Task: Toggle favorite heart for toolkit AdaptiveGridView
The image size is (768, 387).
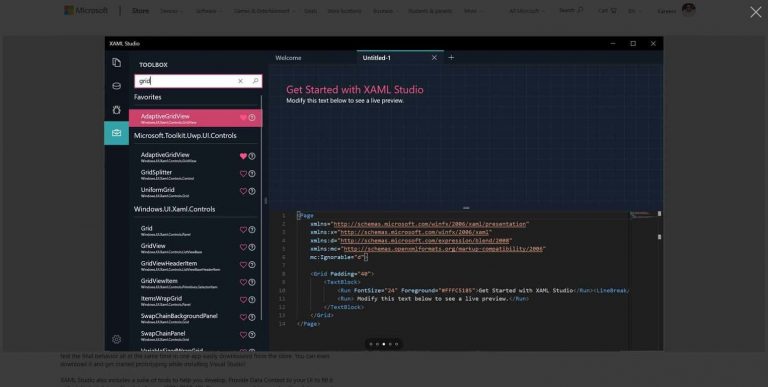Action: 243,156
